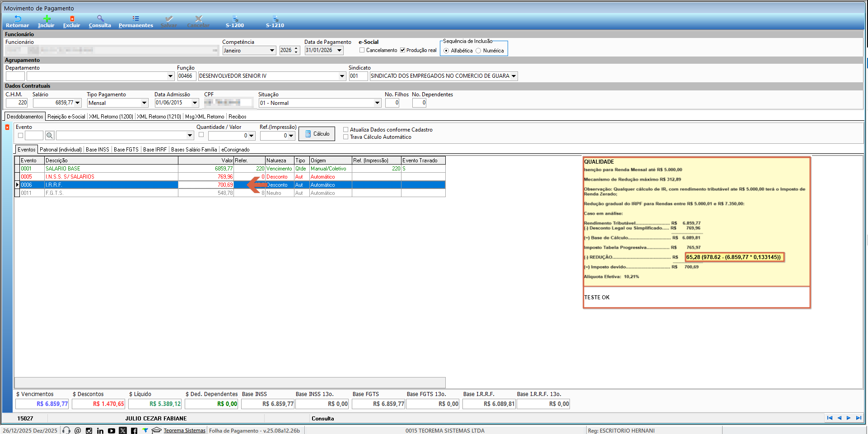Image resolution: width=868 pixels, height=434 pixels.
Task: Expand the Tipo Pagamento dropdown
Action: point(144,103)
